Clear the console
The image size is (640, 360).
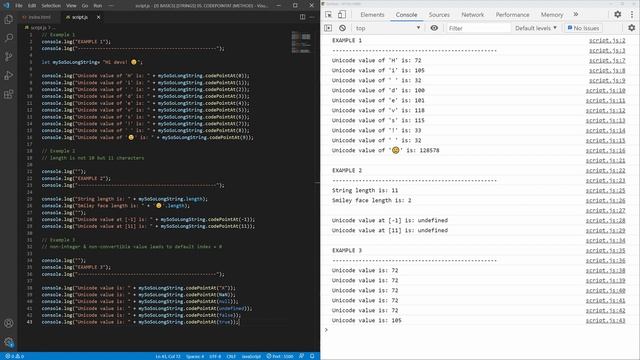coord(342,28)
